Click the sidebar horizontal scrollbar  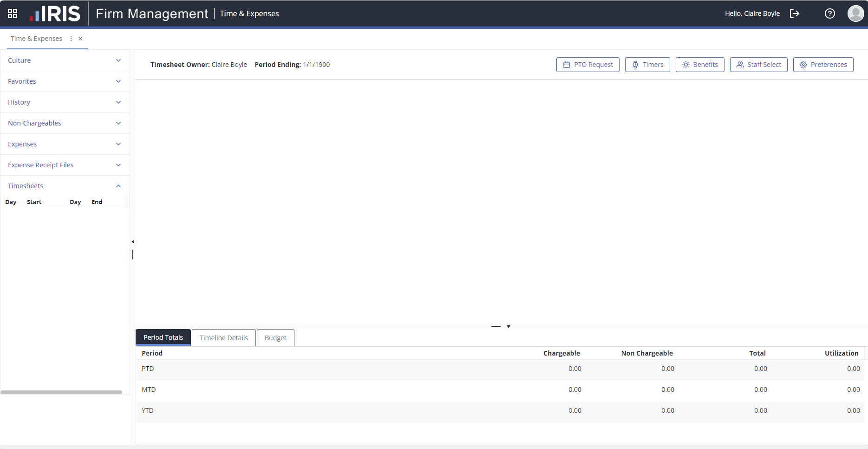[61, 392]
